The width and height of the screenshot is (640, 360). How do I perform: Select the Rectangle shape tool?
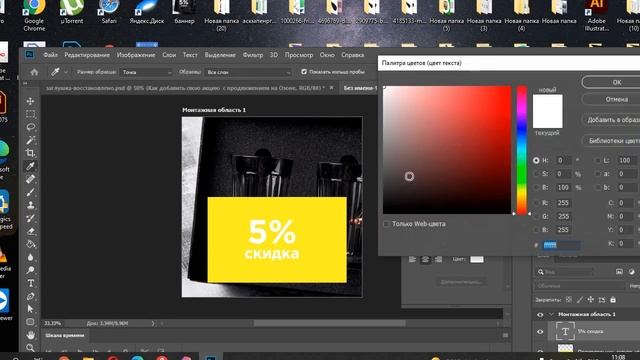coord(30,322)
